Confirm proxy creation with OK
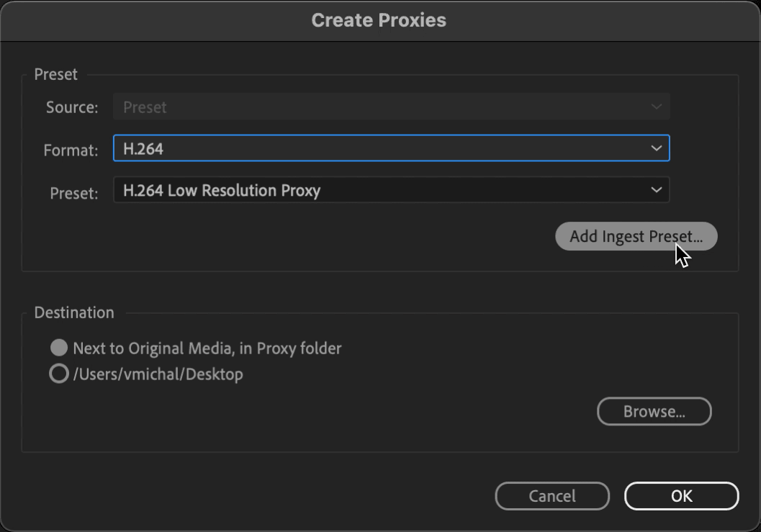Image resolution: width=761 pixels, height=532 pixels. (x=681, y=496)
